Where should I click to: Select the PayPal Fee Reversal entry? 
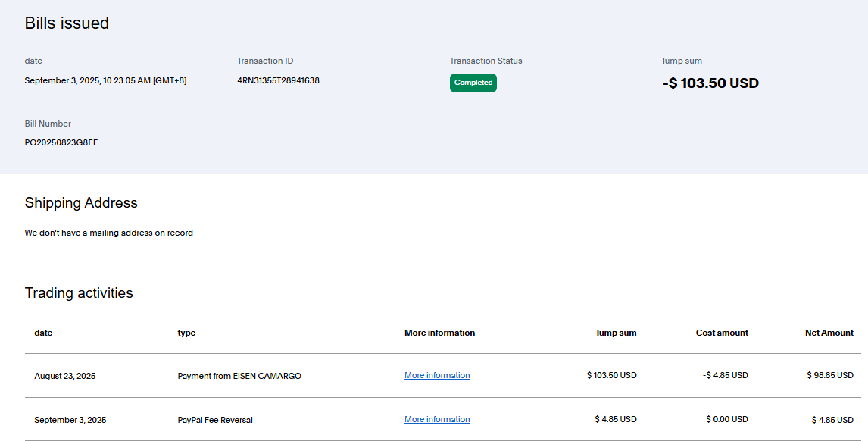pos(216,420)
